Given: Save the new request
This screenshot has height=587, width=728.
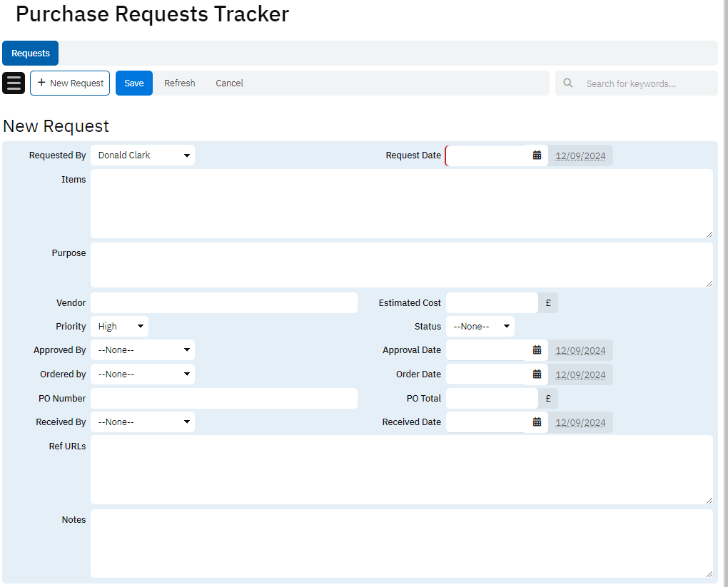Looking at the screenshot, I should (x=134, y=83).
